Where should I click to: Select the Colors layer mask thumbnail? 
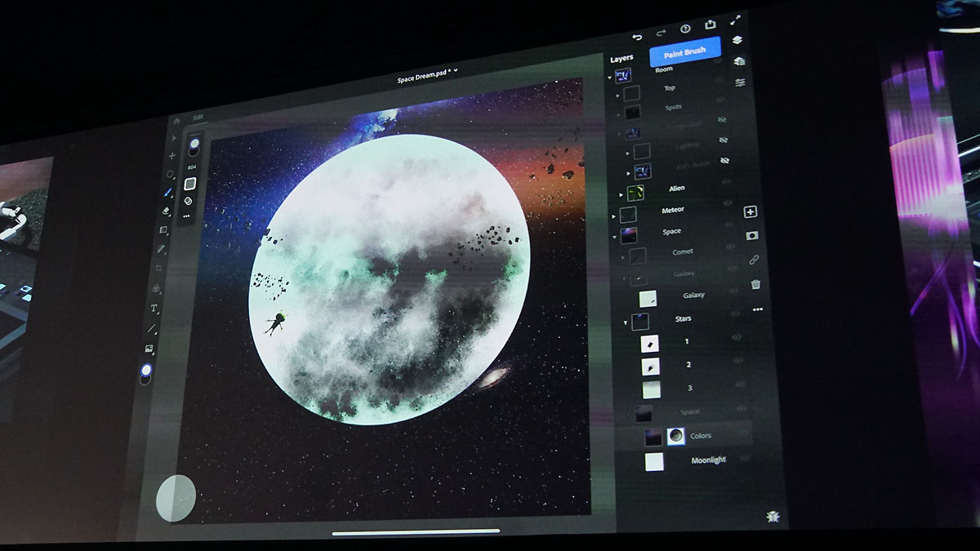(675, 437)
